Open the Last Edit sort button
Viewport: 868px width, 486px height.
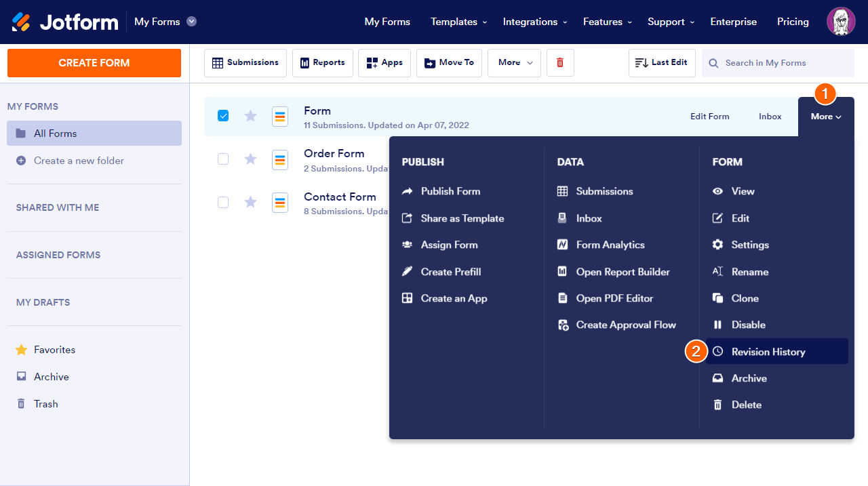[661, 62]
